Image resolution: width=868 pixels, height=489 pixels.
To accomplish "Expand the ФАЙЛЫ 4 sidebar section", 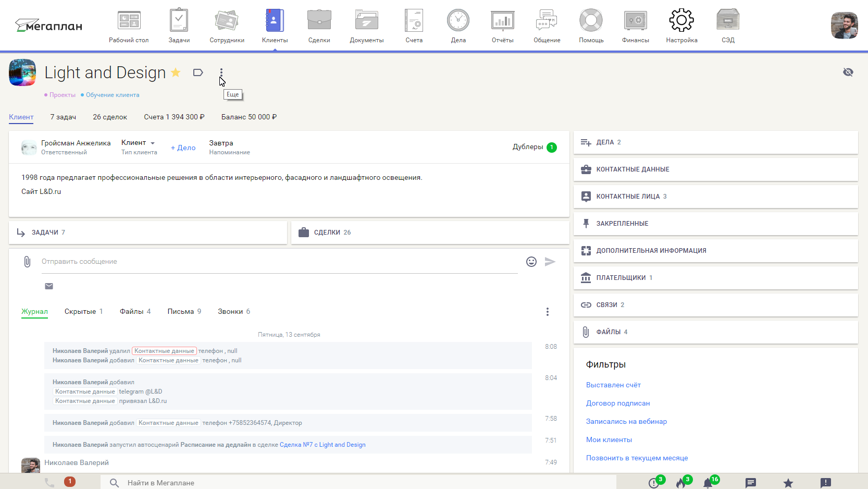I will tap(715, 332).
